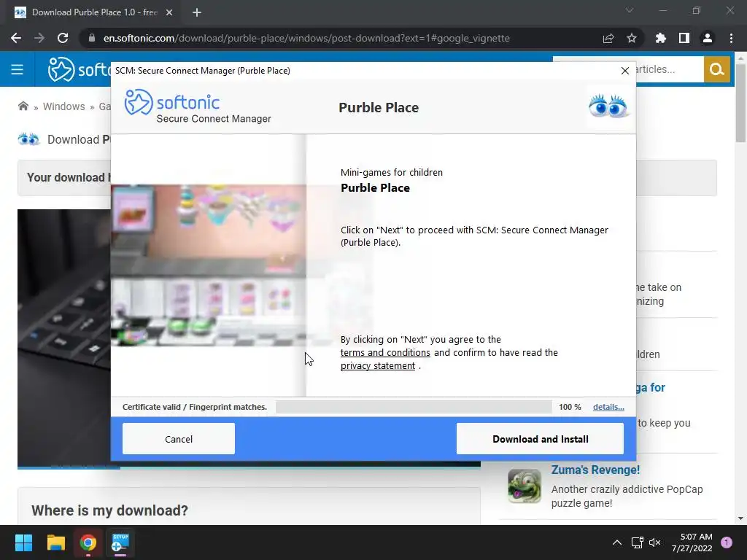Open the Windows Start menu
Screen dimensions: 747x560
pos(23,542)
